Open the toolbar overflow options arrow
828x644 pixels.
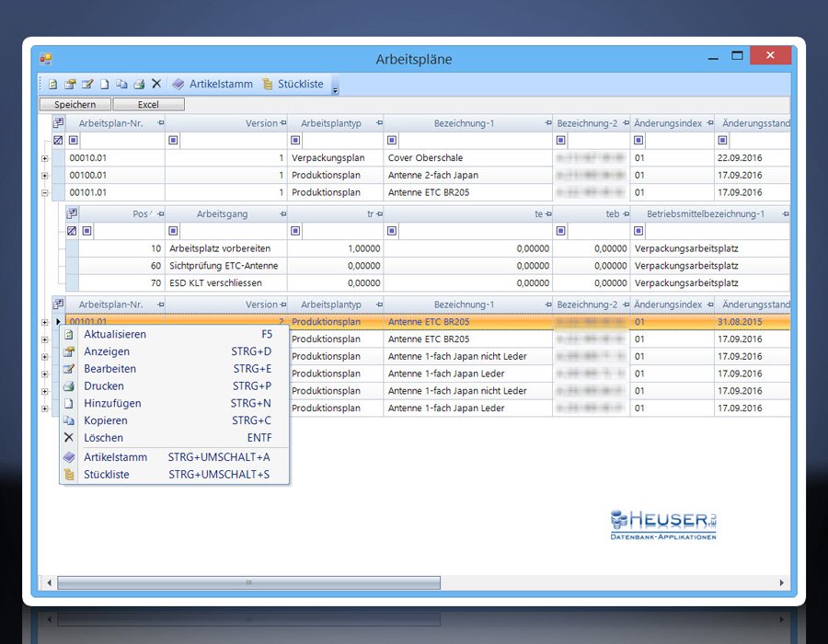coord(336,88)
